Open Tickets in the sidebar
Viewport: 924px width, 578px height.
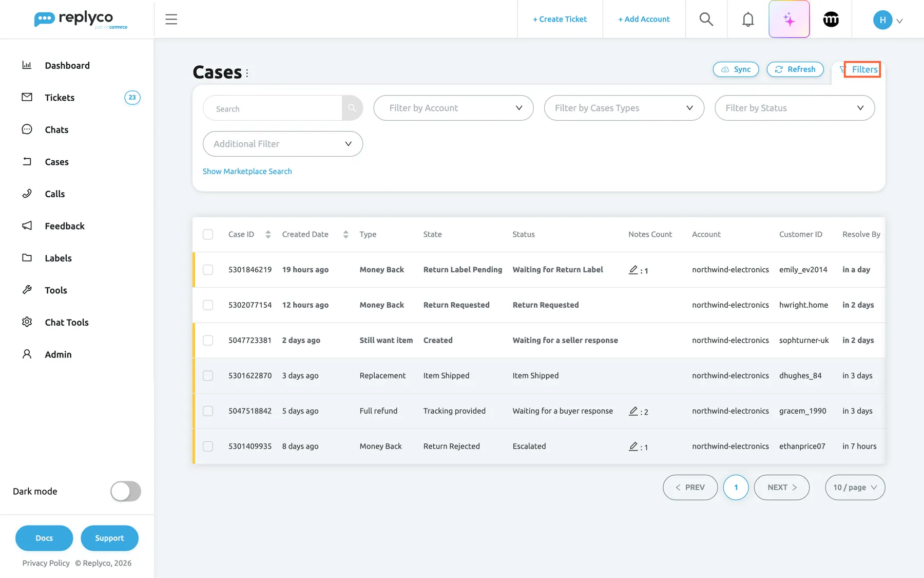tap(60, 98)
